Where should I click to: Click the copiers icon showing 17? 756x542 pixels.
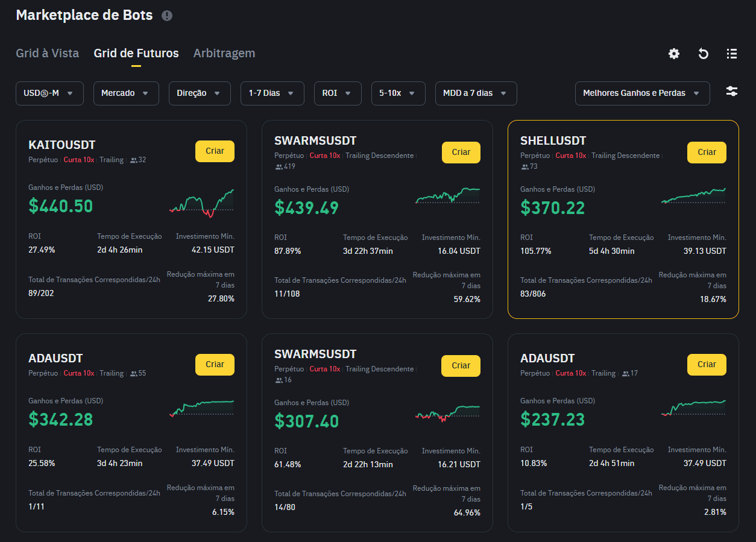point(626,374)
